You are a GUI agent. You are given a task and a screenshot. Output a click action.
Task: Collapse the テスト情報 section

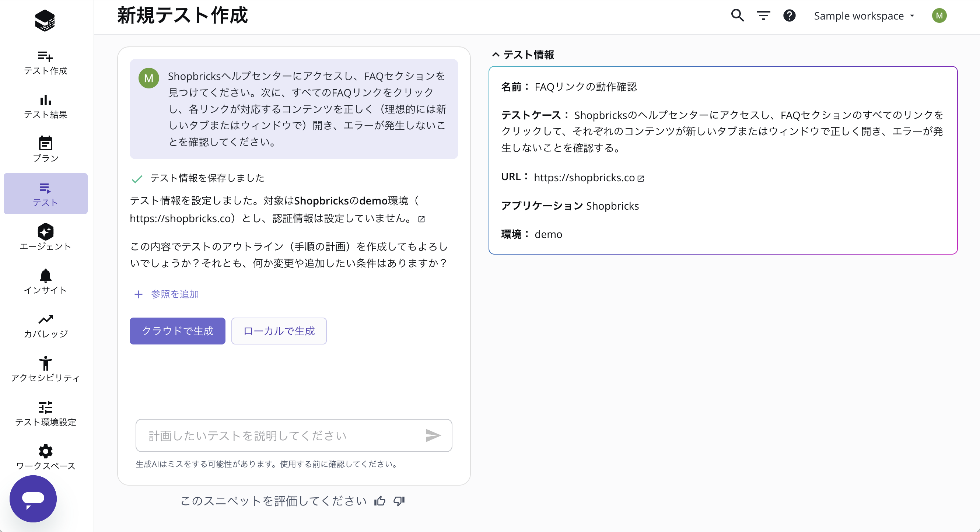524,55
